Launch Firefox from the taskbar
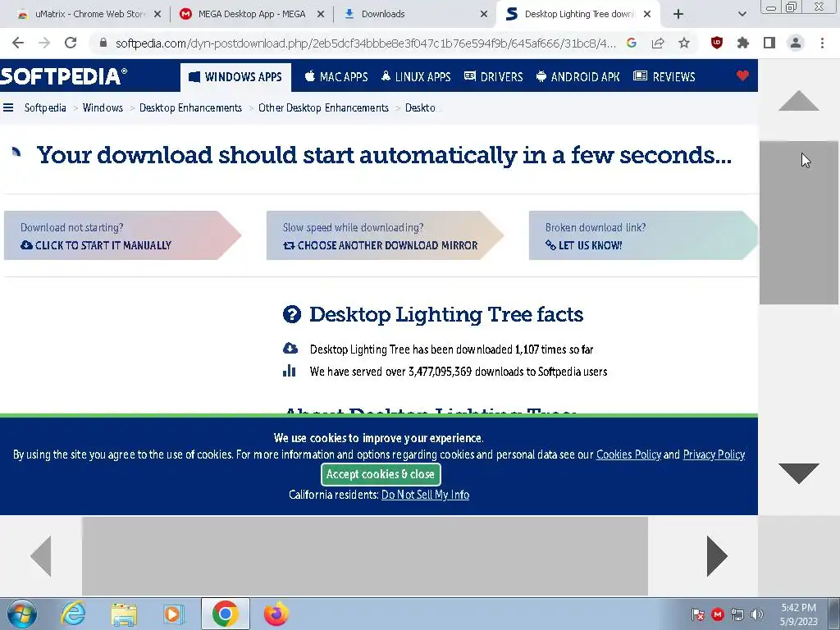Viewport: 840px width, 630px height. [276, 614]
